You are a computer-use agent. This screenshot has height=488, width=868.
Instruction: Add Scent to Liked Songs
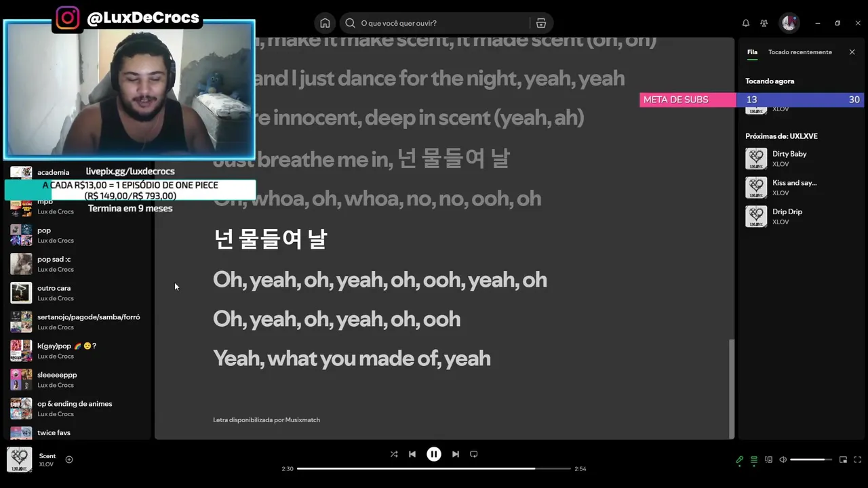69,460
